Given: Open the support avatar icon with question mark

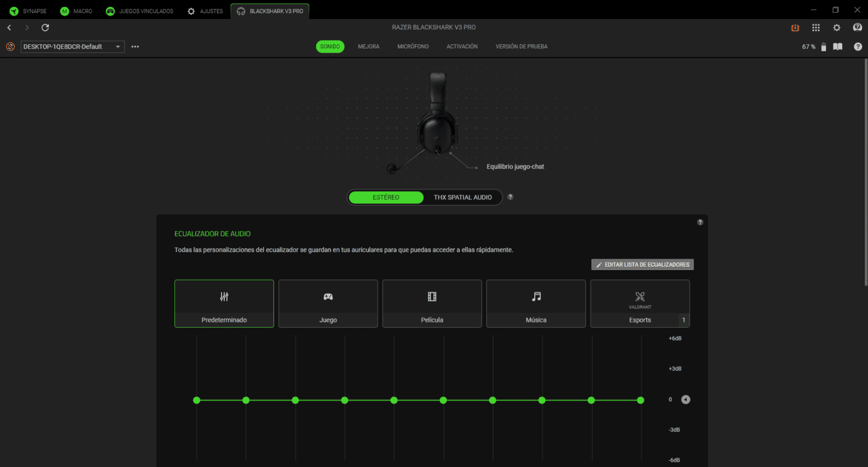Looking at the screenshot, I should click(x=857, y=28).
